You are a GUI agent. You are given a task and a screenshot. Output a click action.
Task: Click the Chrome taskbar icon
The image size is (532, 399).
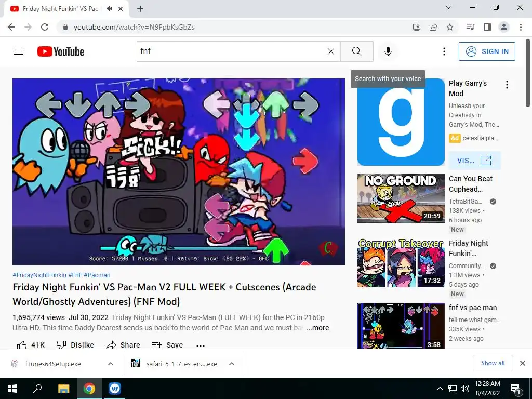pyautogui.click(x=89, y=389)
